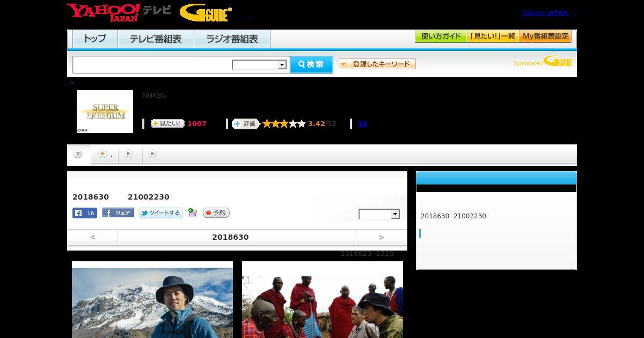The height and width of the screenshot is (338, 644).
Task: Click the star rating icons
Action: point(284,124)
